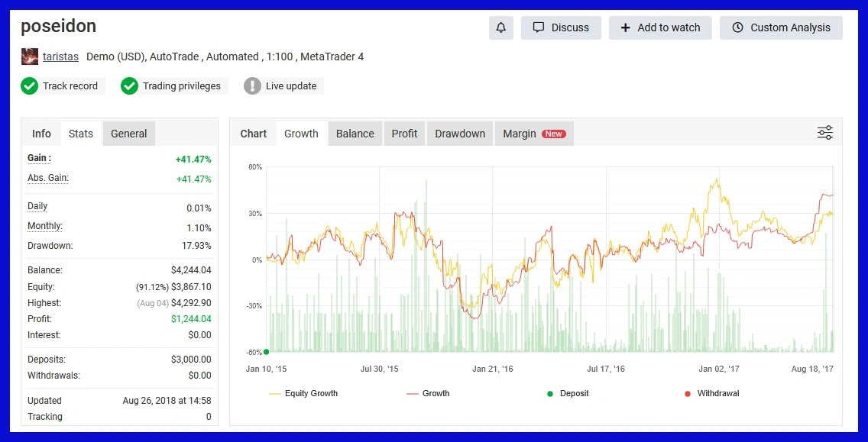Toggle Deposit markers in chart legend
The width and height of the screenshot is (868, 442).
tap(567, 394)
